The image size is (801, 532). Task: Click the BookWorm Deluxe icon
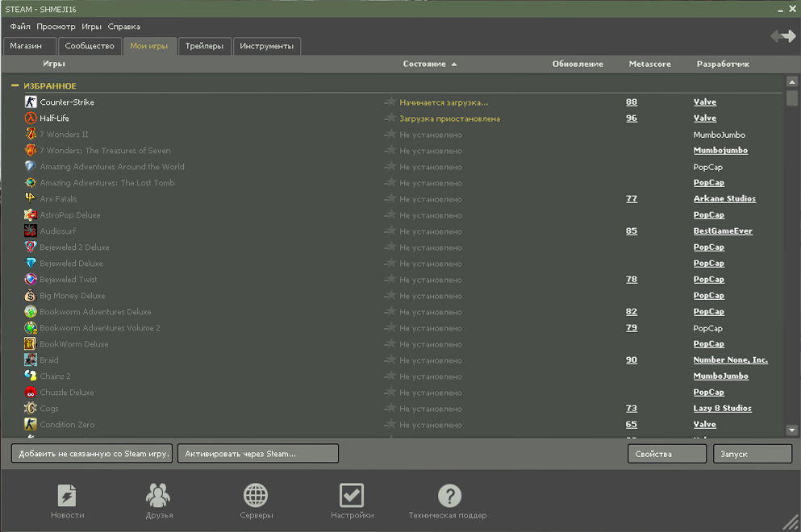tap(31, 343)
